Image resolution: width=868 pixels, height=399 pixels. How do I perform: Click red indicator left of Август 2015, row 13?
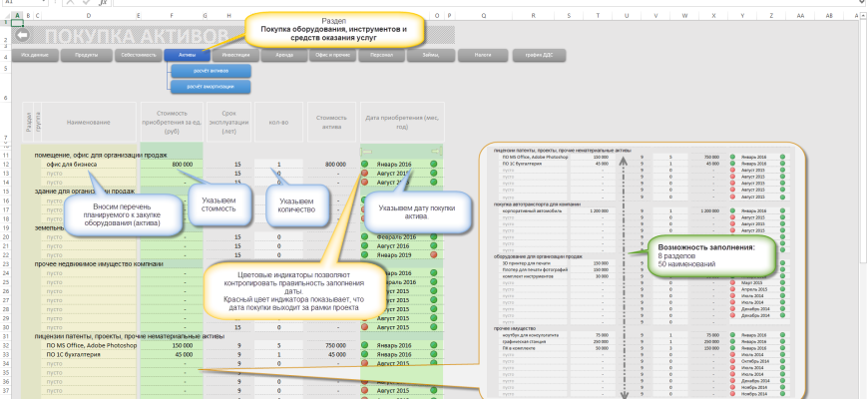(366, 174)
